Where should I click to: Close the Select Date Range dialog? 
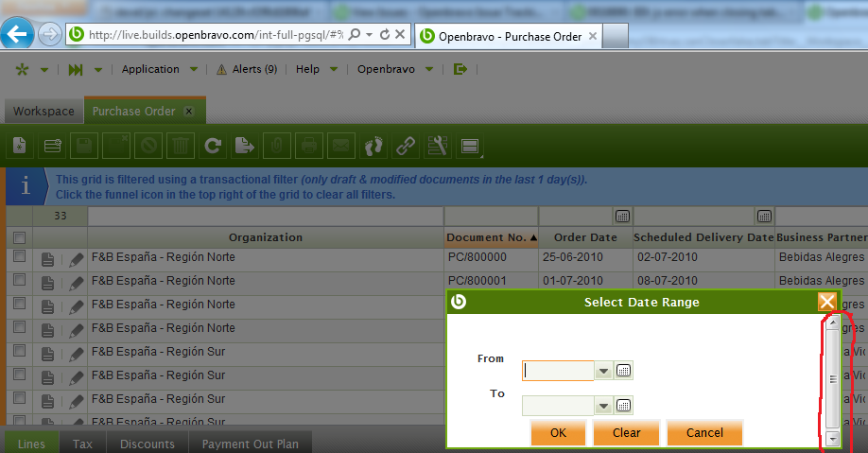click(x=827, y=302)
